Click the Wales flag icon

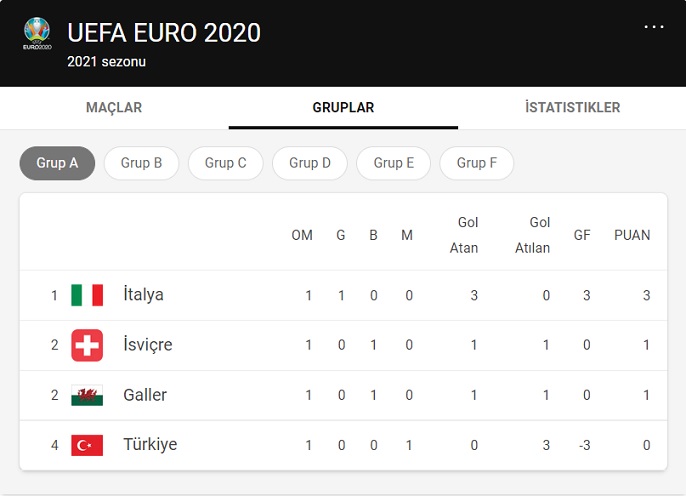[x=87, y=395]
